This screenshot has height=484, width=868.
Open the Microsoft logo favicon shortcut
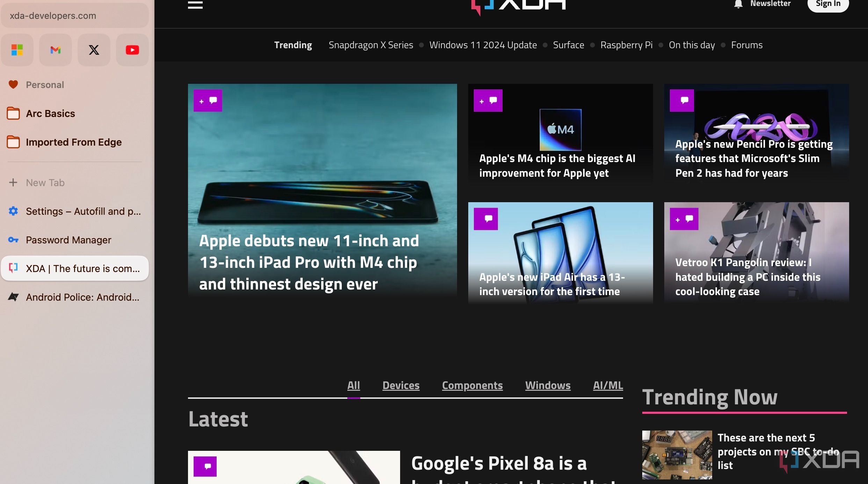(17, 50)
